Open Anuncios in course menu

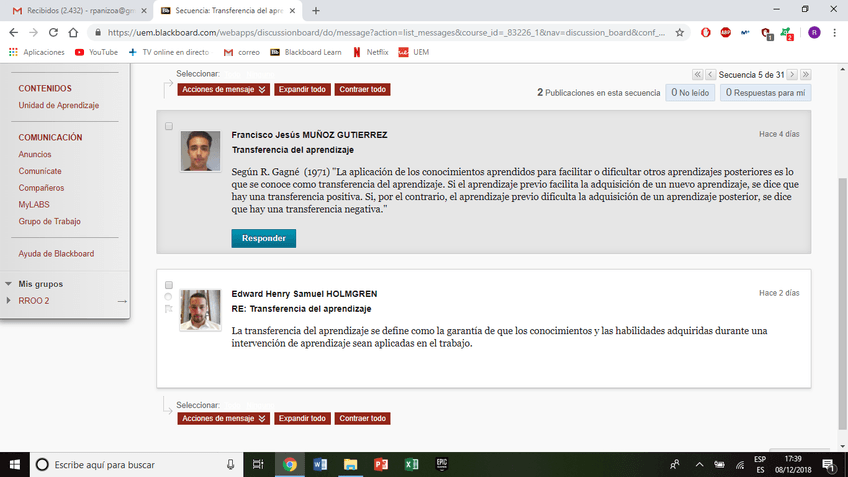[x=35, y=154]
